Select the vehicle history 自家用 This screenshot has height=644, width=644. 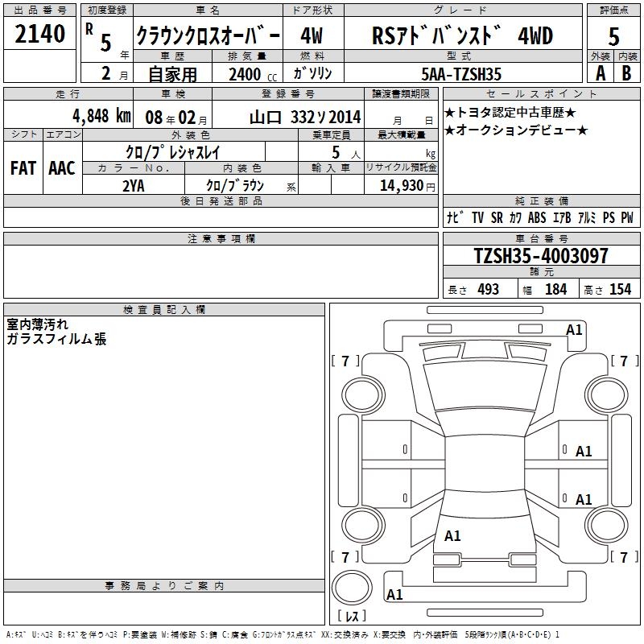click(172, 74)
